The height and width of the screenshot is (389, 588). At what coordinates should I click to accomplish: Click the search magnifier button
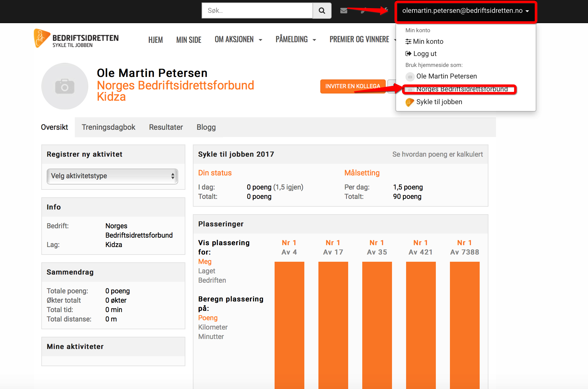click(322, 11)
